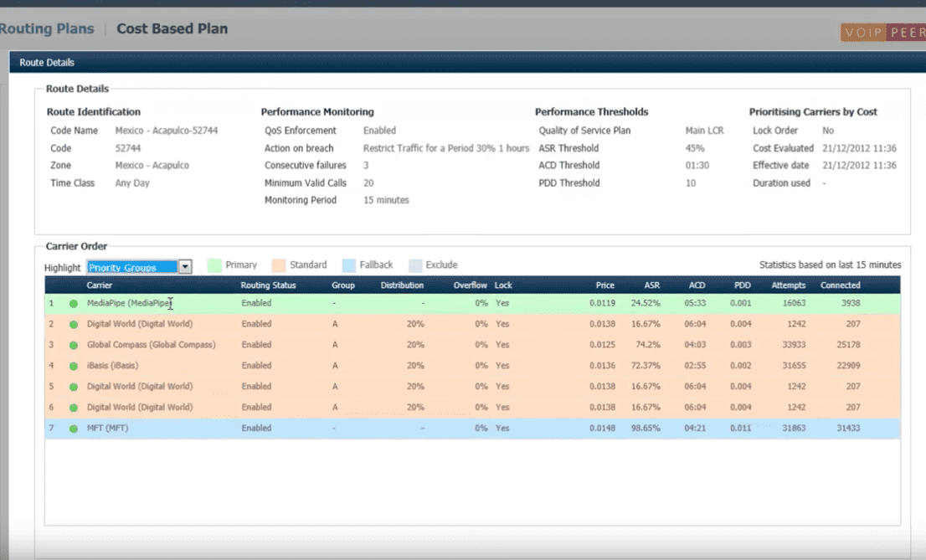The image size is (926, 560).
Task: Click status dot in row 6
Action: [74, 408]
